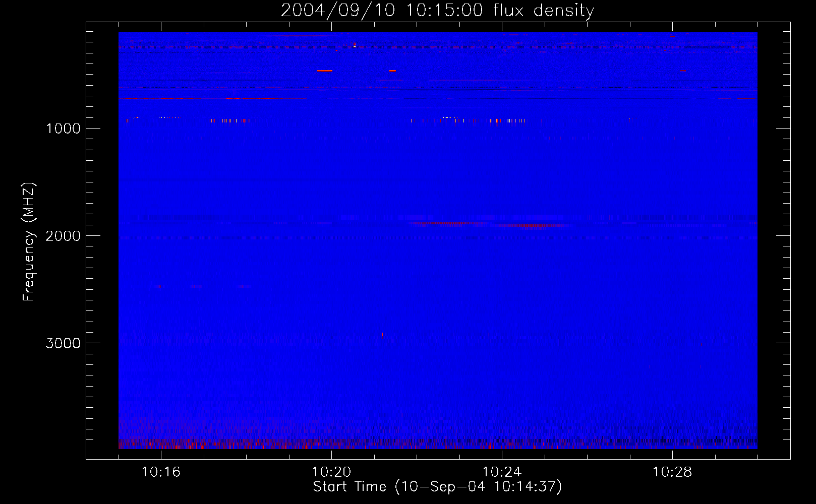Click the 2000 frequency tick label
Screen dimensions: 816x504
coord(63,236)
